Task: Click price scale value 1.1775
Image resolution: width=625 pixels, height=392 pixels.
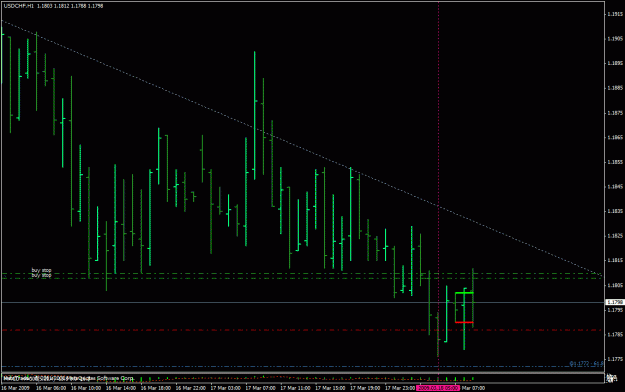Action: pyautogui.click(x=615, y=359)
